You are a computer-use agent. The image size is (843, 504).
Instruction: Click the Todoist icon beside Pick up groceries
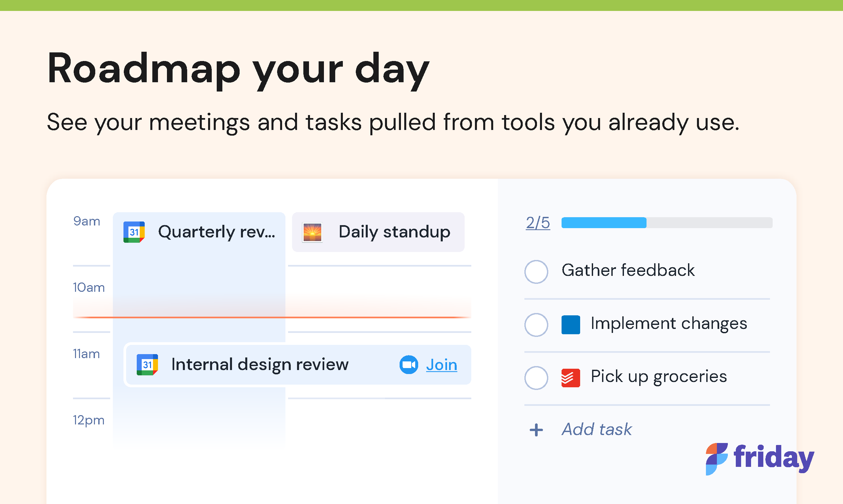571,378
